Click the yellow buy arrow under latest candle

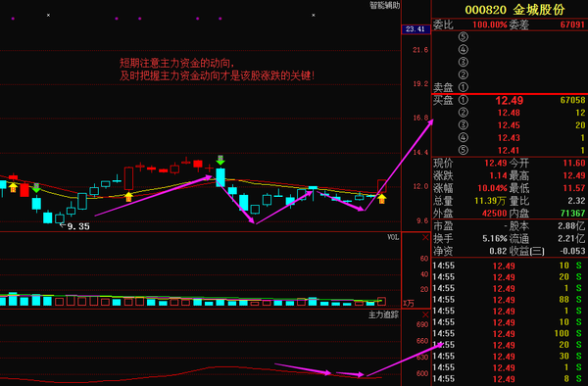(x=382, y=199)
